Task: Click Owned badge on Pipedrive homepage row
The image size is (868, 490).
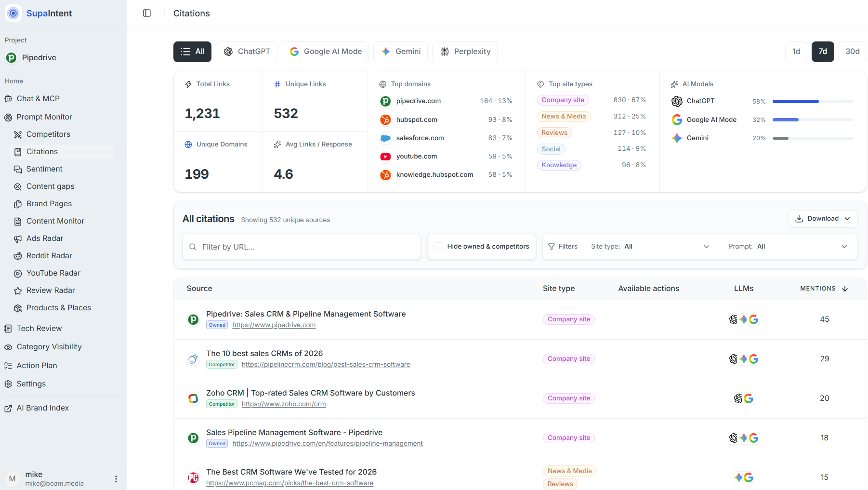Action: coord(217,325)
